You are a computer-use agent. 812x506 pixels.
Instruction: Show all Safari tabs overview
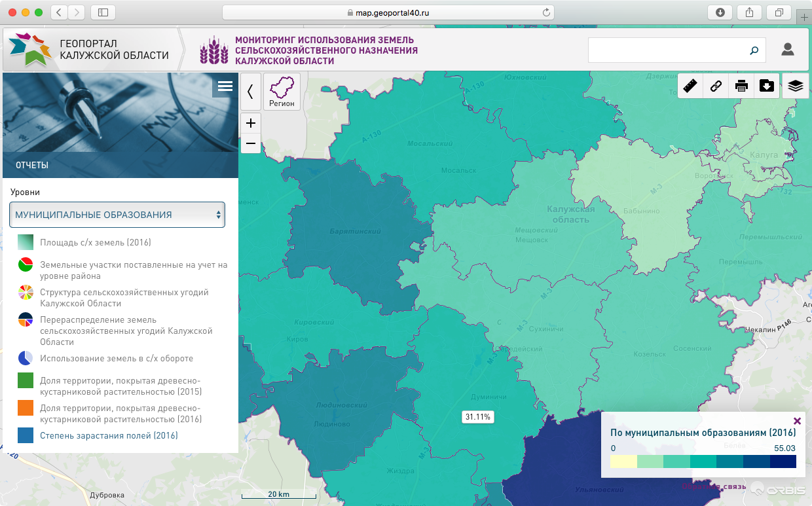[x=779, y=12]
